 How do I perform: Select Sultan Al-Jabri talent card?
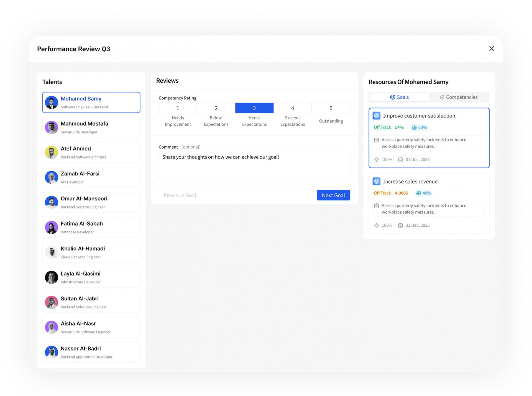pos(91,302)
